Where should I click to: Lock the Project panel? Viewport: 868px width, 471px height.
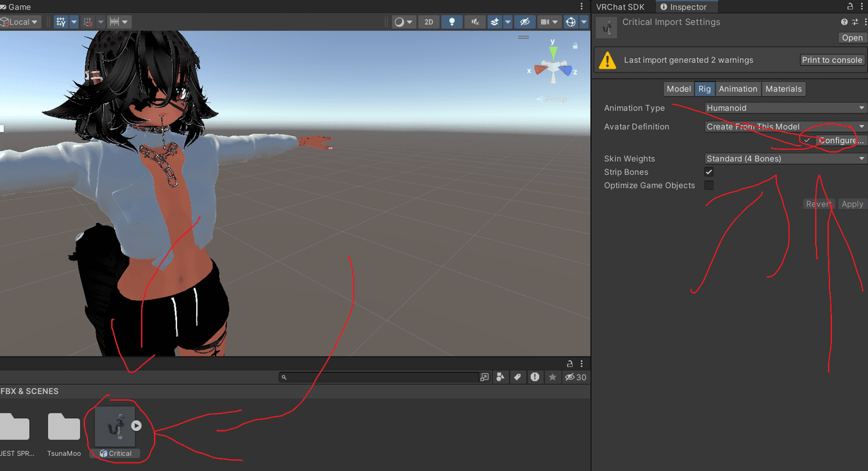[570, 363]
